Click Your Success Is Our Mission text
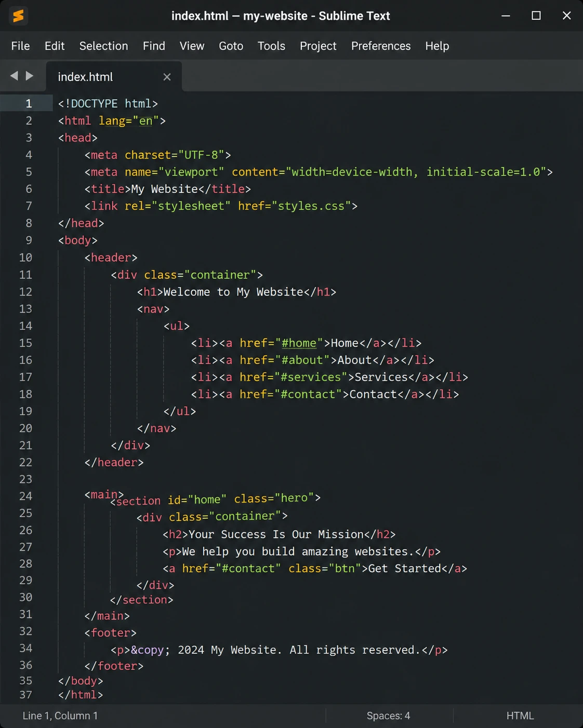Screen dimensions: 583x728 coord(275,534)
